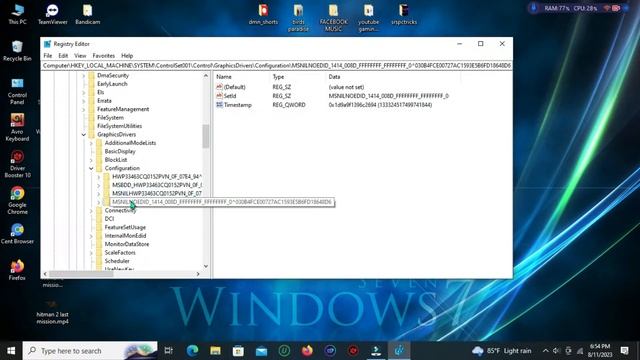Click the Timestamp binary value icon

[219, 105]
